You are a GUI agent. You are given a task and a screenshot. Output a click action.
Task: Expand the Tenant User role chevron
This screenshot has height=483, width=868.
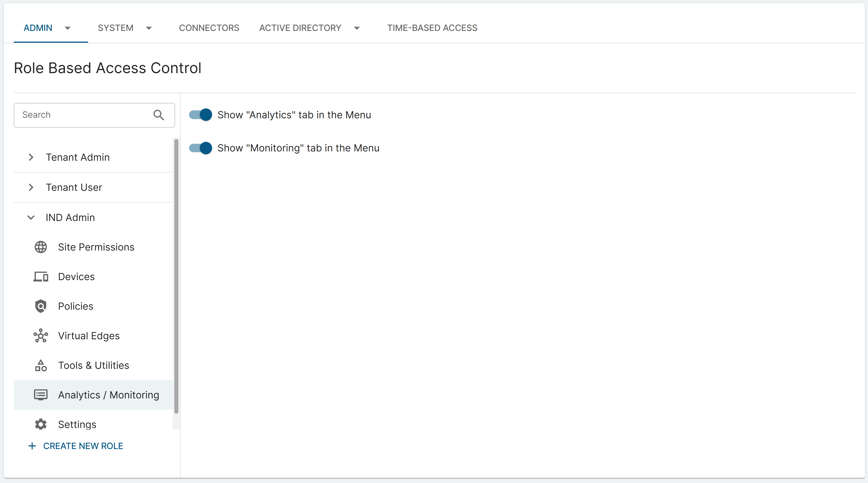click(x=31, y=187)
